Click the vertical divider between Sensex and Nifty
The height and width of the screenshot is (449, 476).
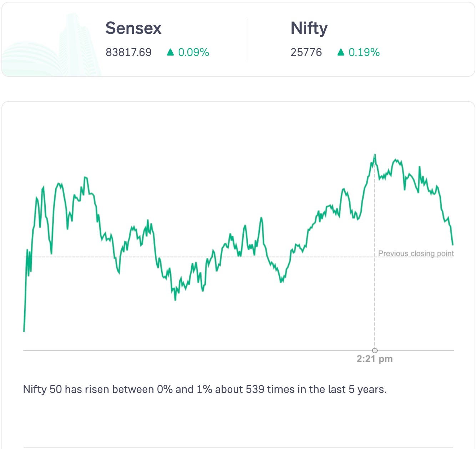click(x=248, y=39)
